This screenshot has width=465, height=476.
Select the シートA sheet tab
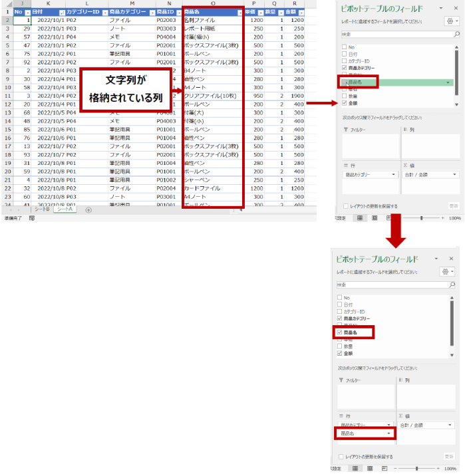pos(66,210)
